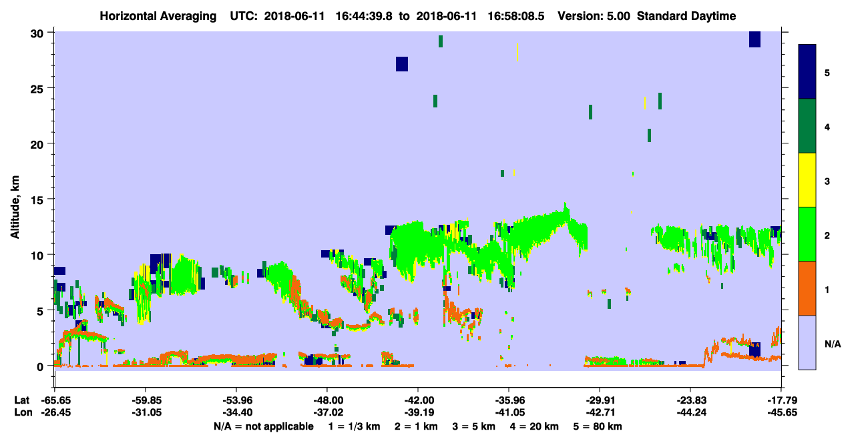The width and height of the screenshot is (868, 445).
Task: Click the '3 = 5 km' legend text
Action: point(474,426)
